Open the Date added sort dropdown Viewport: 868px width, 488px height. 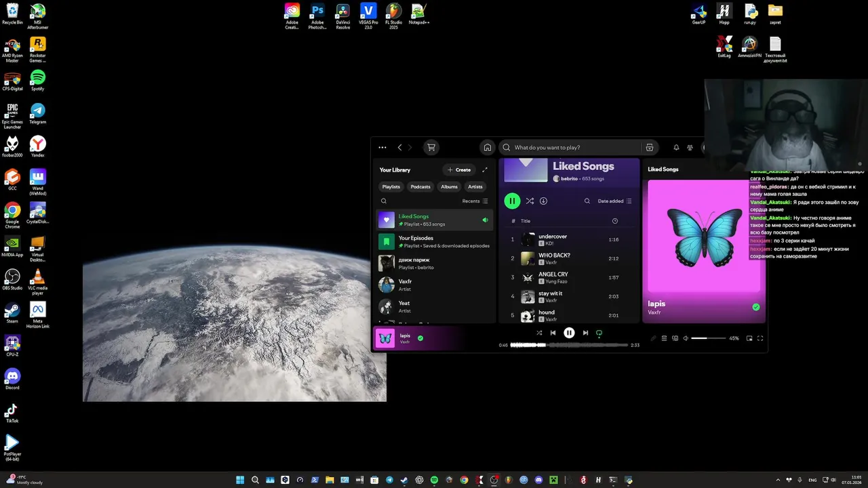pos(614,201)
